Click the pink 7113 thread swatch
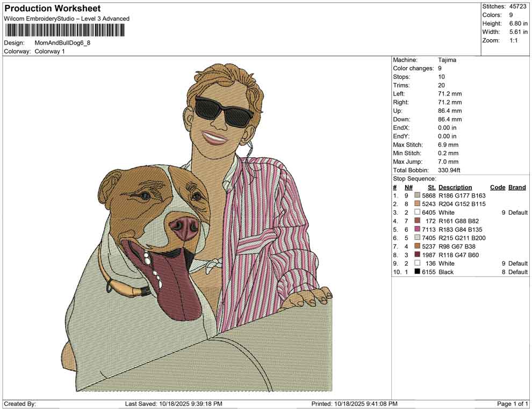Image resolution: width=532 pixels, height=409 pixels. tap(416, 229)
